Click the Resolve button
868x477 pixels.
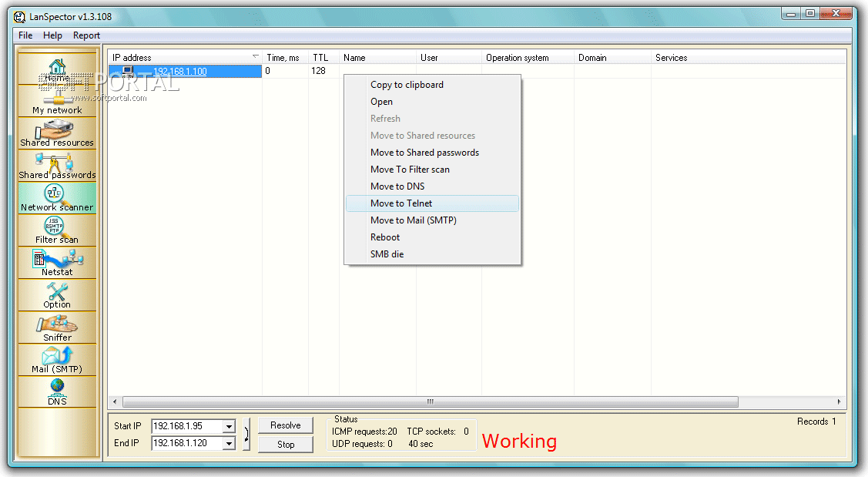click(286, 425)
